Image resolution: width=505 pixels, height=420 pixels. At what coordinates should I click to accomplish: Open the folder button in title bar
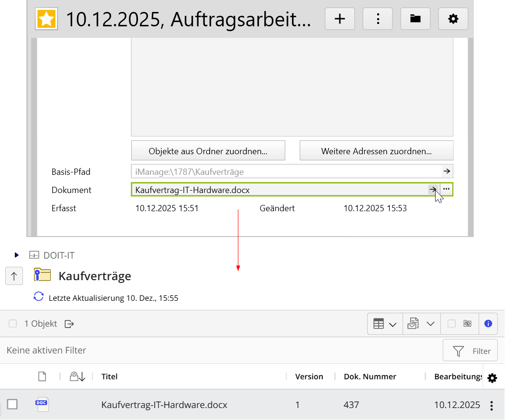[415, 19]
